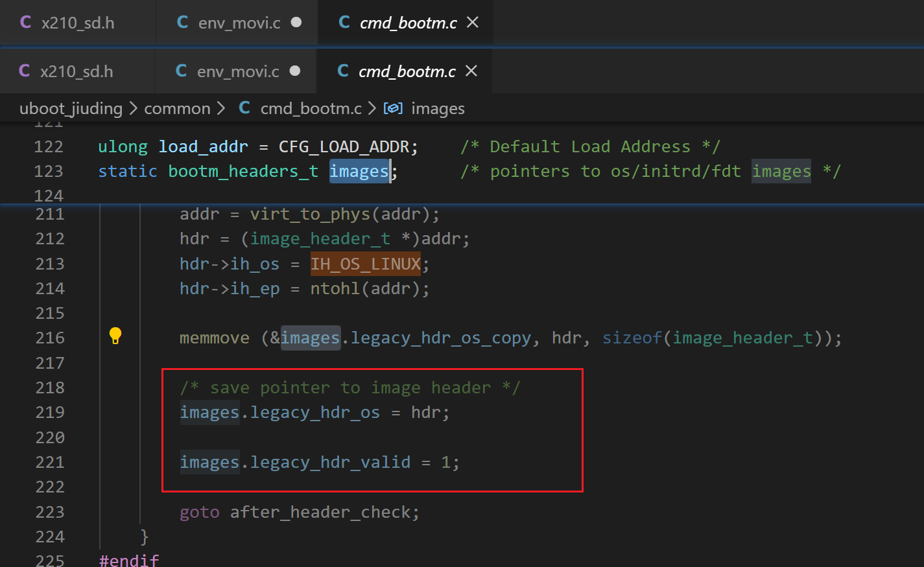Click the C file icon of x210_sd.h in the second tab row
924x567 pixels.
tap(25, 71)
